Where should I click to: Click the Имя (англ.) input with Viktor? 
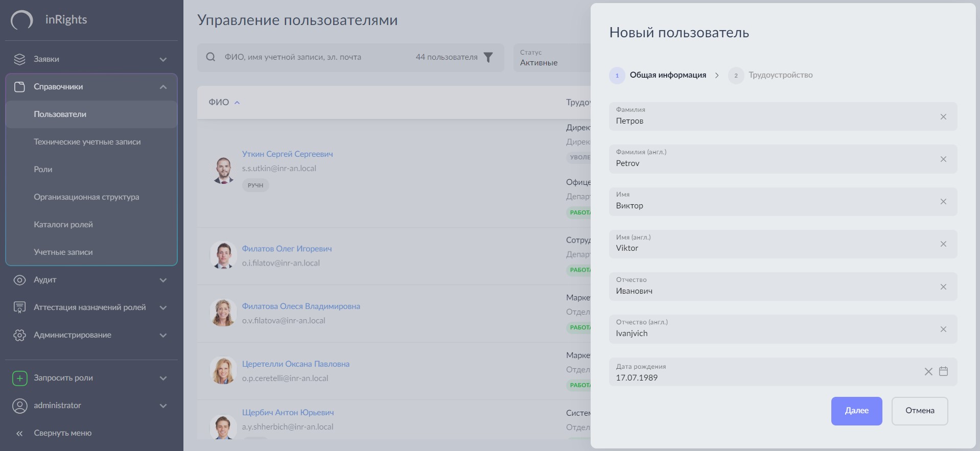pos(783,244)
